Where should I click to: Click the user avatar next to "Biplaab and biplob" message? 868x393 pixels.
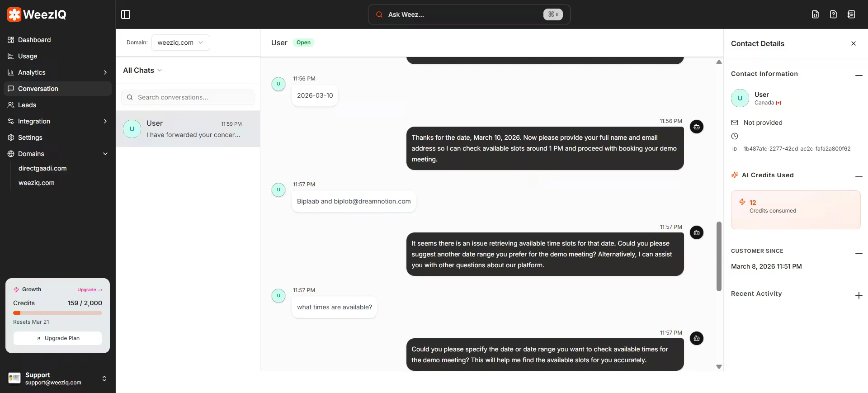tap(278, 189)
